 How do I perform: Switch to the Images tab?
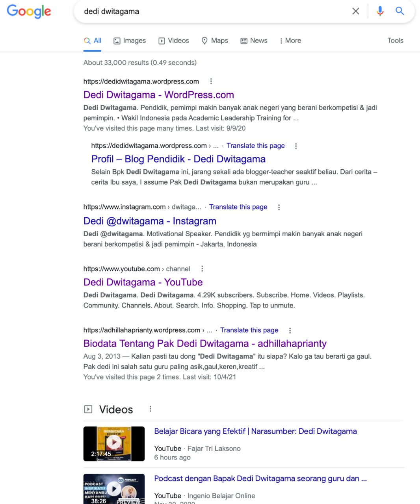[x=130, y=41]
